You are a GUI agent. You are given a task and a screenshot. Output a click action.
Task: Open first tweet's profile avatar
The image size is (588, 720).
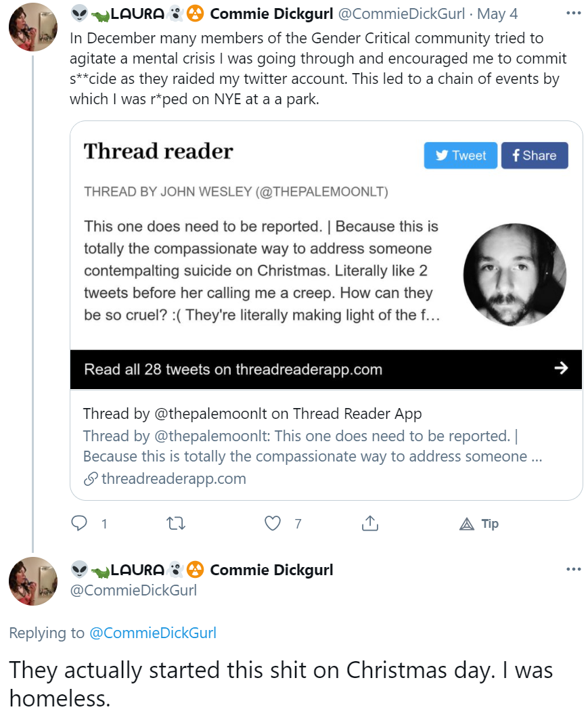(x=33, y=27)
